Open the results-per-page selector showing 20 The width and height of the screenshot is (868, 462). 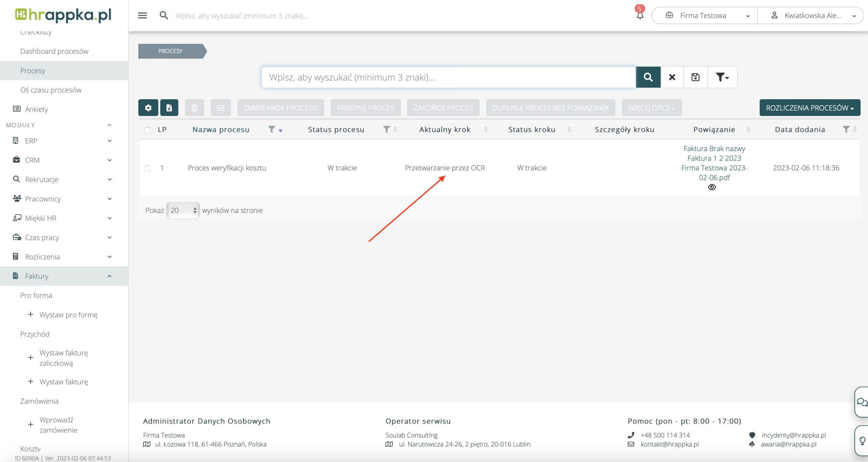click(183, 210)
